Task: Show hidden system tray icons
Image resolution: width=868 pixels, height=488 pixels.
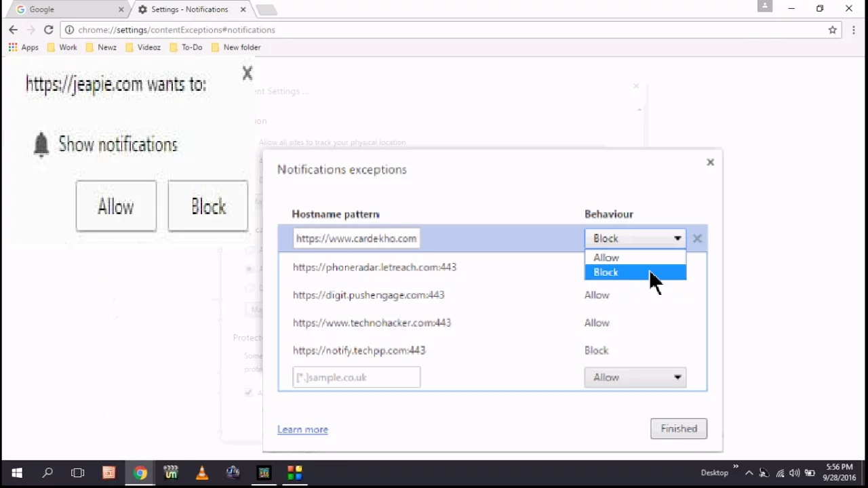Action: (x=749, y=473)
